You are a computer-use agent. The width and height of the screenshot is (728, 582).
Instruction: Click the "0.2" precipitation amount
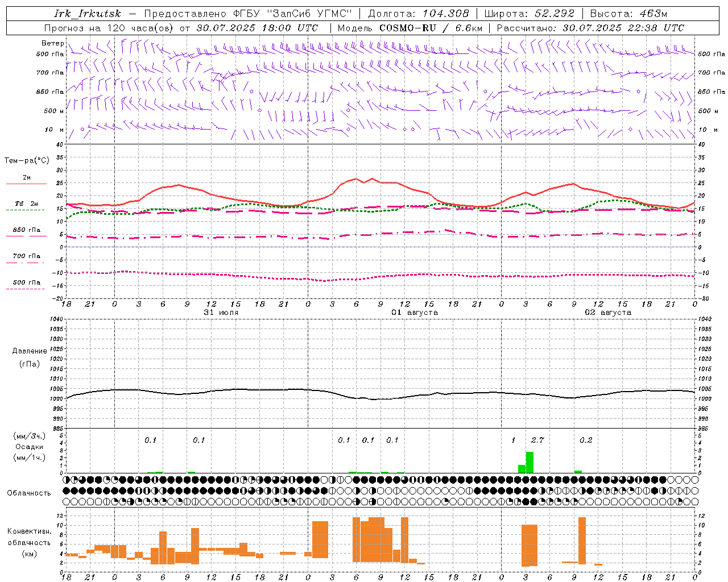pos(586,440)
